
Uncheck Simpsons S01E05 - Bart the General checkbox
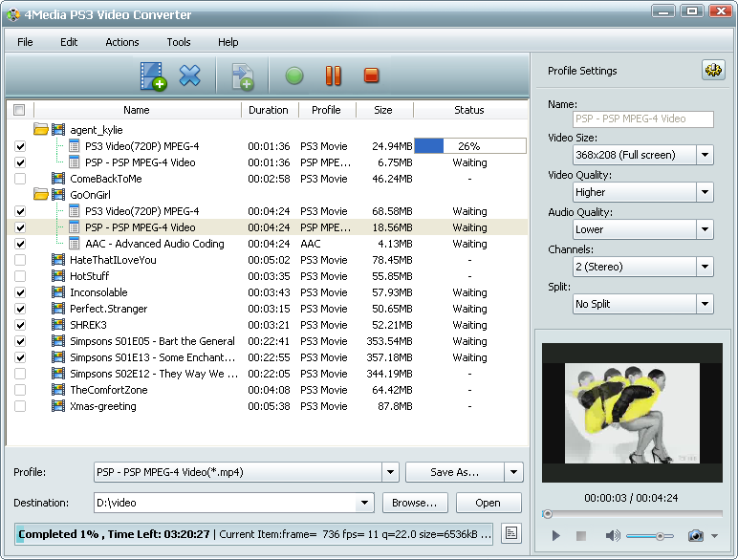[x=20, y=341]
